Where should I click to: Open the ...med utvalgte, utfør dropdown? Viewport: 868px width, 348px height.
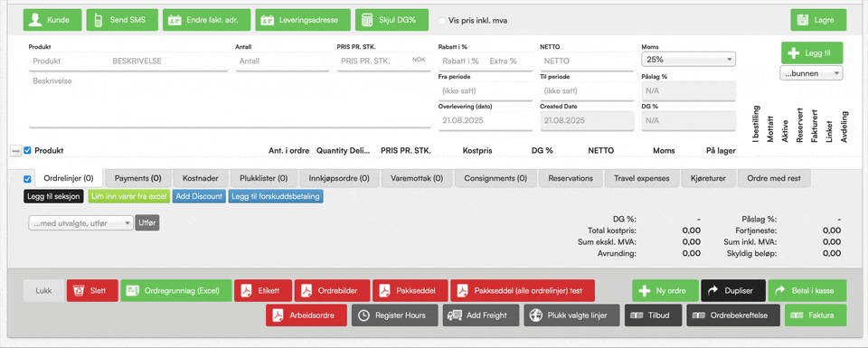click(x=80, y=223)
